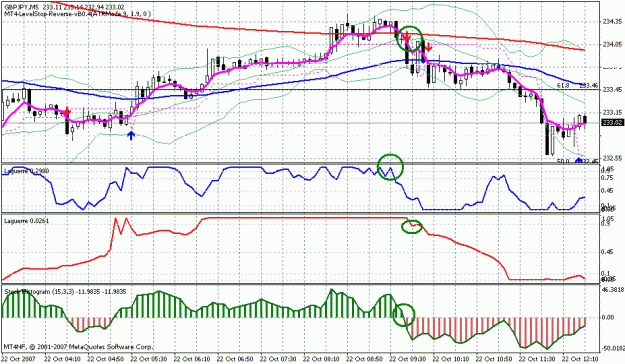Click the highlighted 233.02 current price tag
The image size is (625, 364).
coord(612,123)
